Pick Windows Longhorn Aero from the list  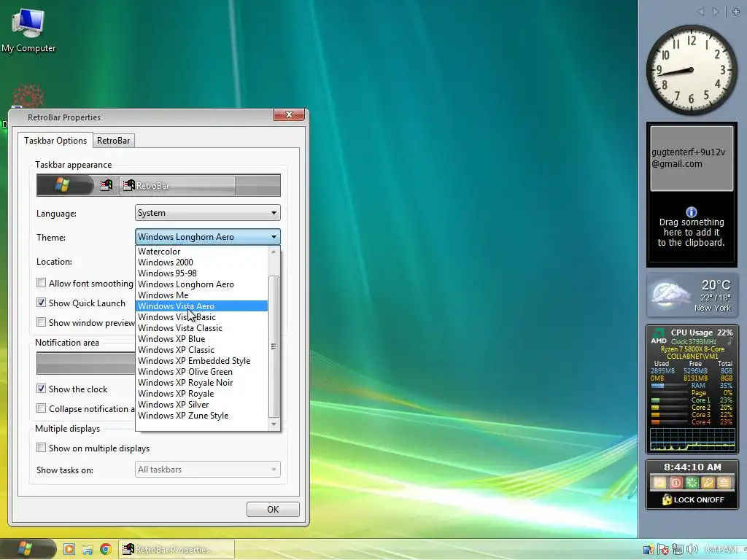(x=202, y=284)
